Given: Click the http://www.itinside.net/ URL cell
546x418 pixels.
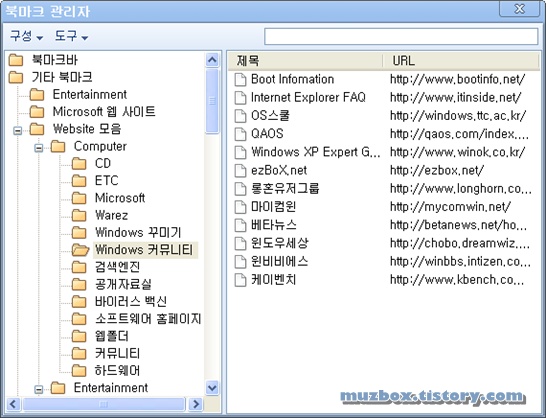Looking at the screenshot, I should click(x=456, y=98).
